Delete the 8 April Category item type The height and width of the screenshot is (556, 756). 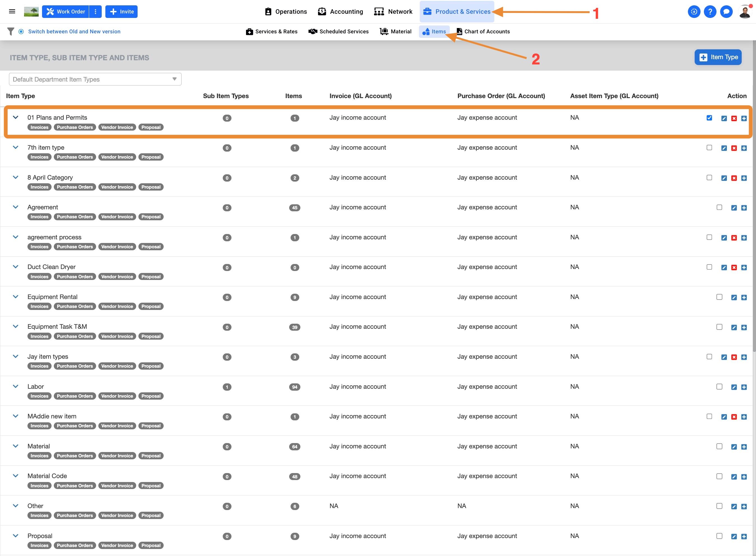[x=734, y=178]
